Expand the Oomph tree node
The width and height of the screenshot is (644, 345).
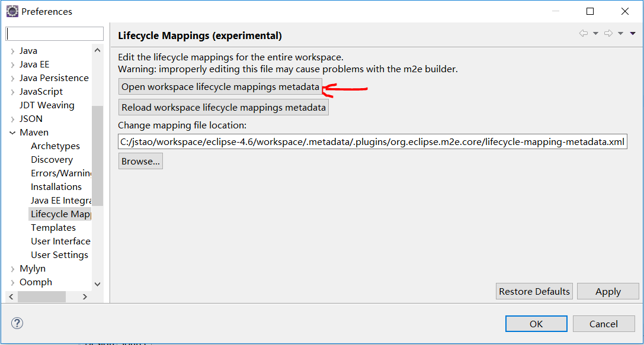coord(12,283)
